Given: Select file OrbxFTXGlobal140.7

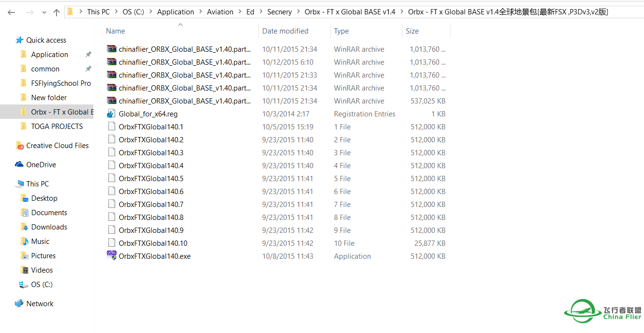Looking at the screenshot, I should [x=151, y=204].
